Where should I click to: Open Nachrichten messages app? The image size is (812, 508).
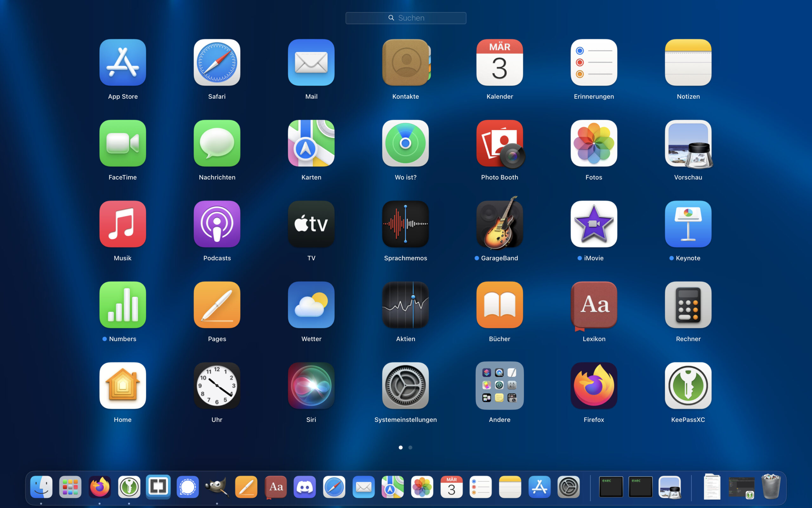(217, 144)
